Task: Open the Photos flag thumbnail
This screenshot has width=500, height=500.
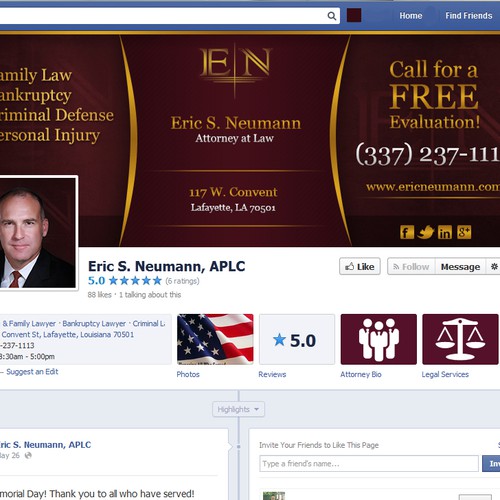Action: tap(215, 339)
